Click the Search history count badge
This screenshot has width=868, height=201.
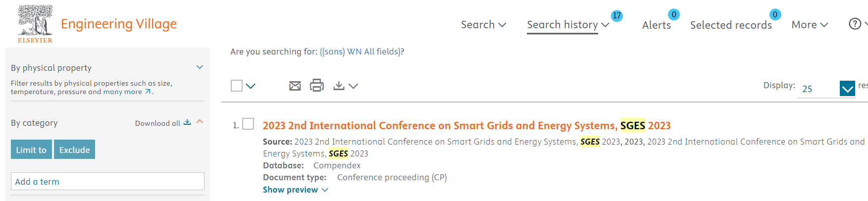pos(616,15)
